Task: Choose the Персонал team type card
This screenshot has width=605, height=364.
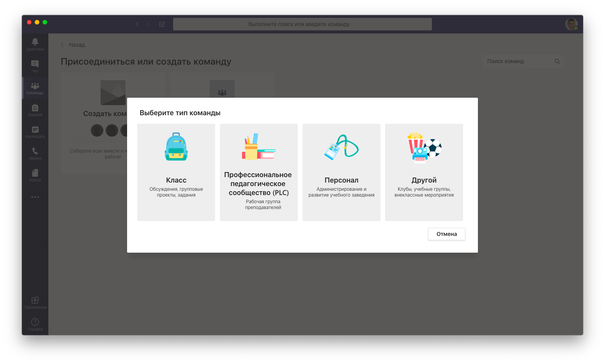Action: (x=341, y=172)
